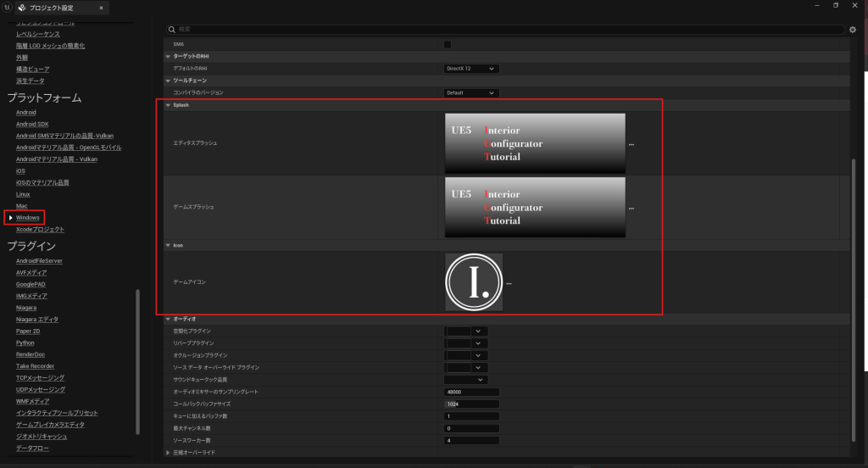Open the Windows platform settings link

click(x=28, y=218)
